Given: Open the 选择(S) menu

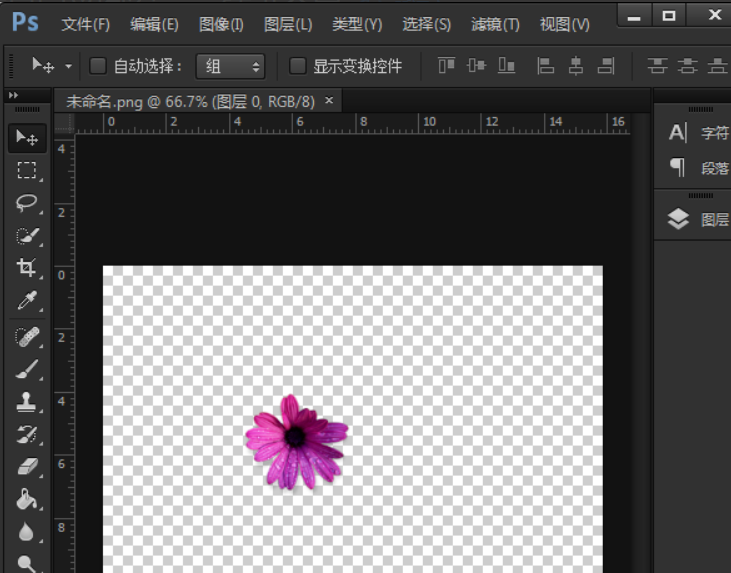Looking at the screenshot, I should [x=427, y=24].
